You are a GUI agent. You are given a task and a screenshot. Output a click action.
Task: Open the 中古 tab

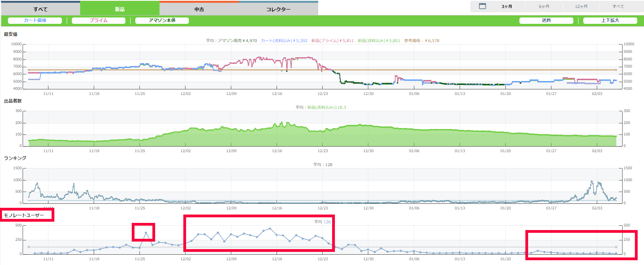(x=199, y=9)
